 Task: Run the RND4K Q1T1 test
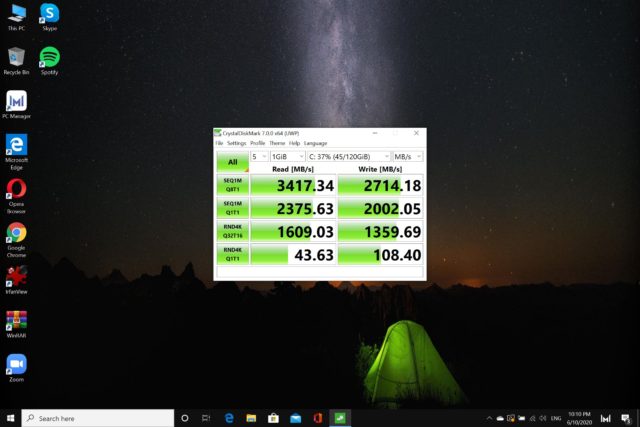coord(233,254)
